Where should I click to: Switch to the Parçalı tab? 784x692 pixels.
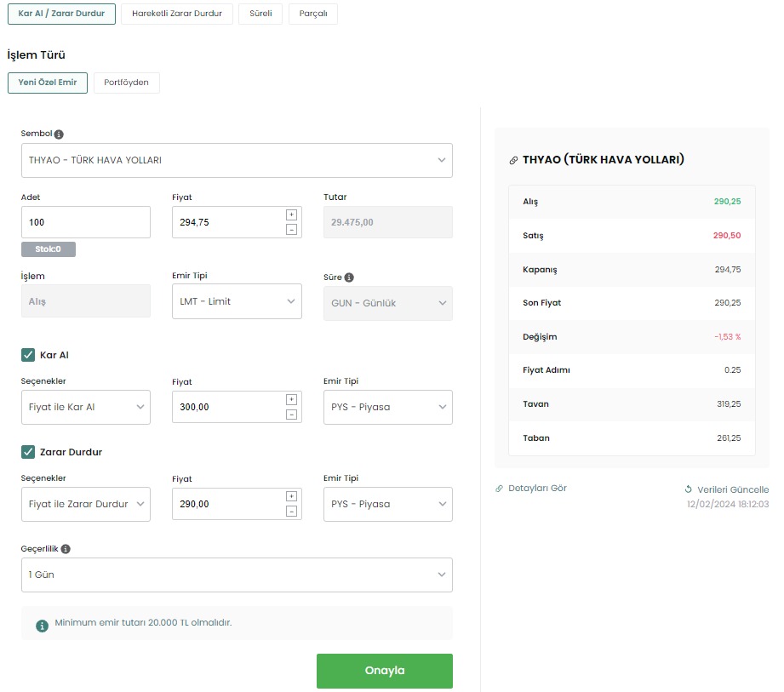point(313,14)
